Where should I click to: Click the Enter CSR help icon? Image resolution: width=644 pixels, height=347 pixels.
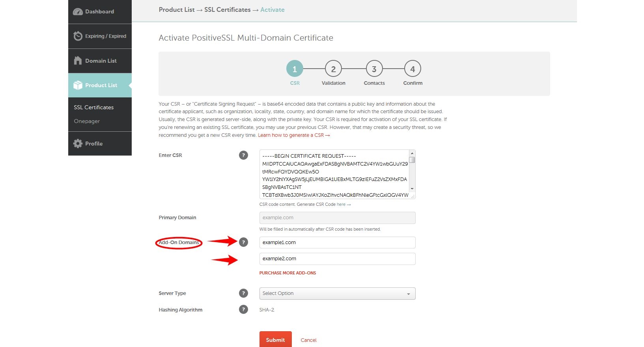click(x=243, y=155)
